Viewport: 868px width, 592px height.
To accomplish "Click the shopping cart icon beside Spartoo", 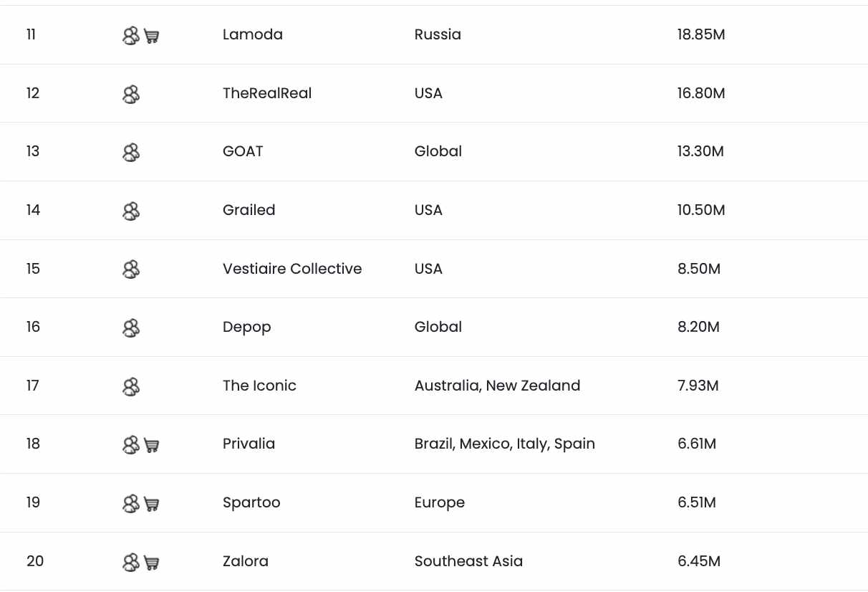I will click(x=151, y=505).
